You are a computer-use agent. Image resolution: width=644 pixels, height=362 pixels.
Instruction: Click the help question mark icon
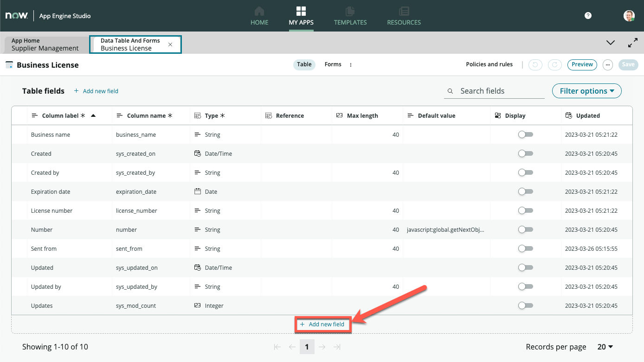tap(588, 15)
